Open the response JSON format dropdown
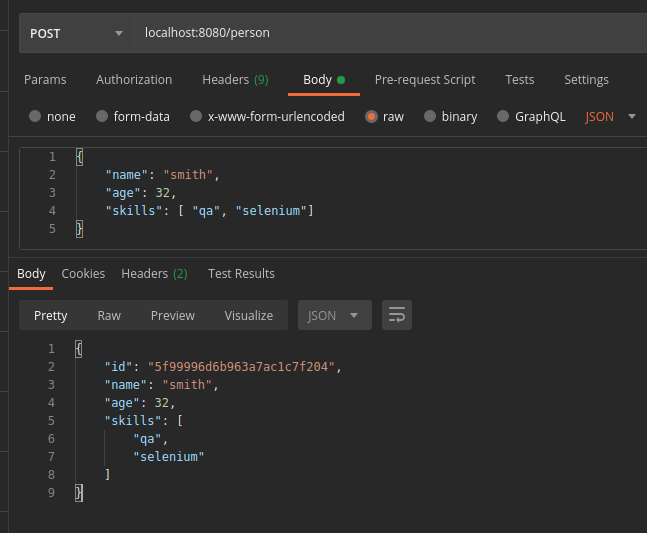This screenshot has height=533, width=647. point(335,315)
